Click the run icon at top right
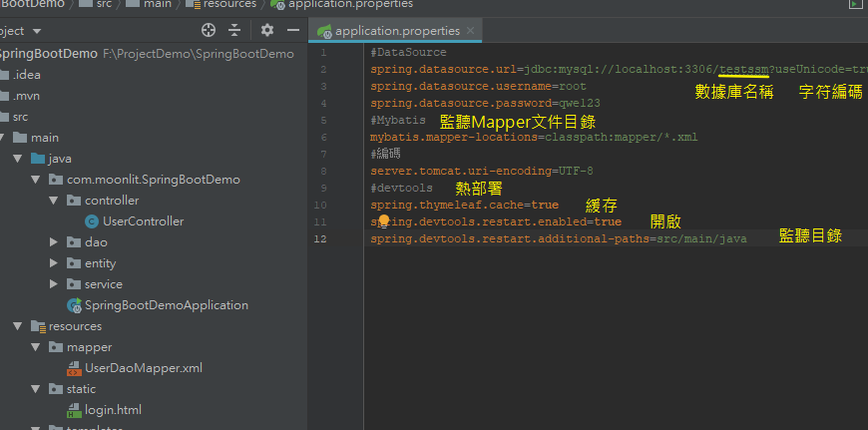Image resolution: width=868 pixels, height=430 pixels. click(855, 4)
